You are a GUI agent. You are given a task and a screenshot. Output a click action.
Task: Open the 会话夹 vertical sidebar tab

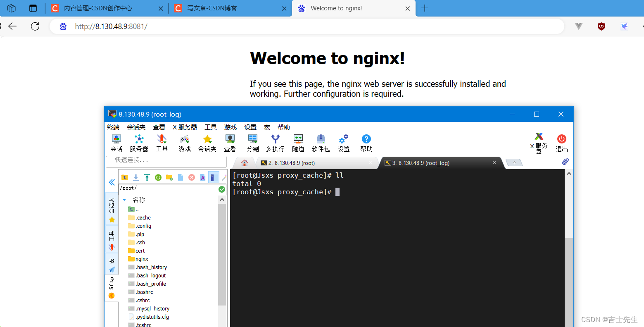click(112, 209)
